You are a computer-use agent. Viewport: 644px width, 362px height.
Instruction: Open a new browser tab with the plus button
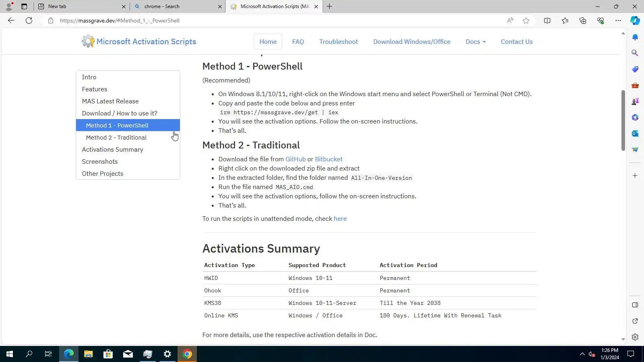point(330,6)
